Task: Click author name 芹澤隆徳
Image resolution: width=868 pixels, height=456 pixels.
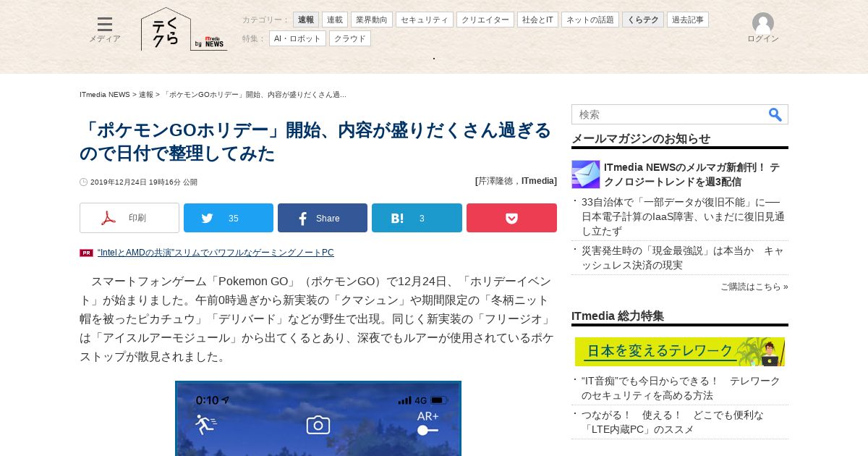Action: pos(497,181)
